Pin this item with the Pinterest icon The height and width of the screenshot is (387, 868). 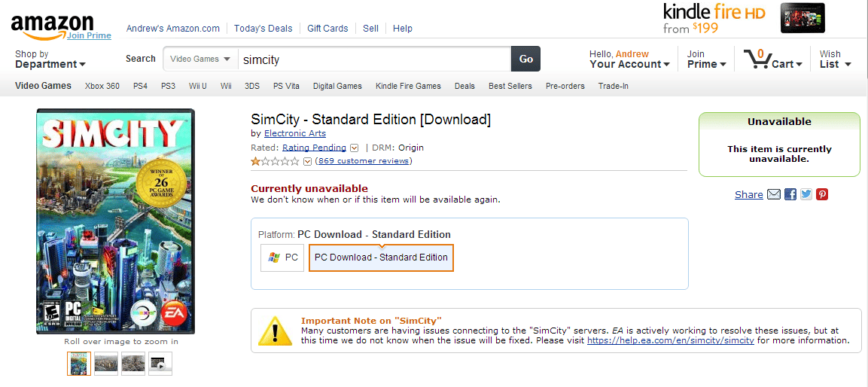coord(822,194)
